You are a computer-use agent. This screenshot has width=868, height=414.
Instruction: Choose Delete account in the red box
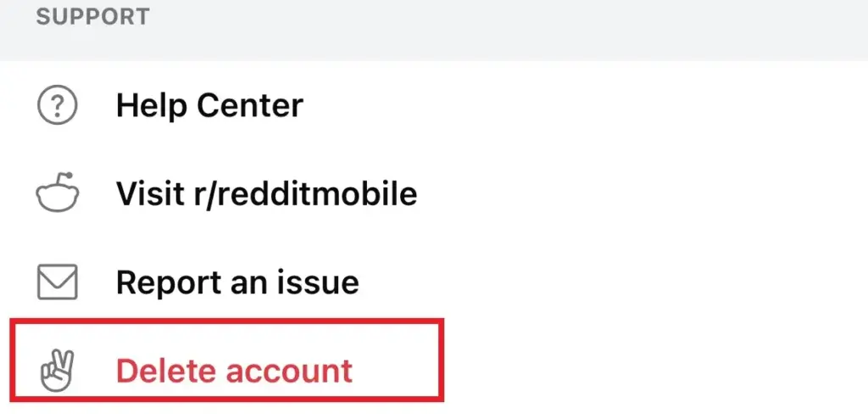point(234,371)
